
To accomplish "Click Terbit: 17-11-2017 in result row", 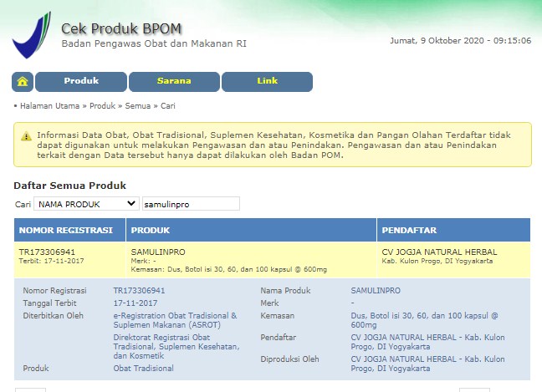I will [52, 261].
